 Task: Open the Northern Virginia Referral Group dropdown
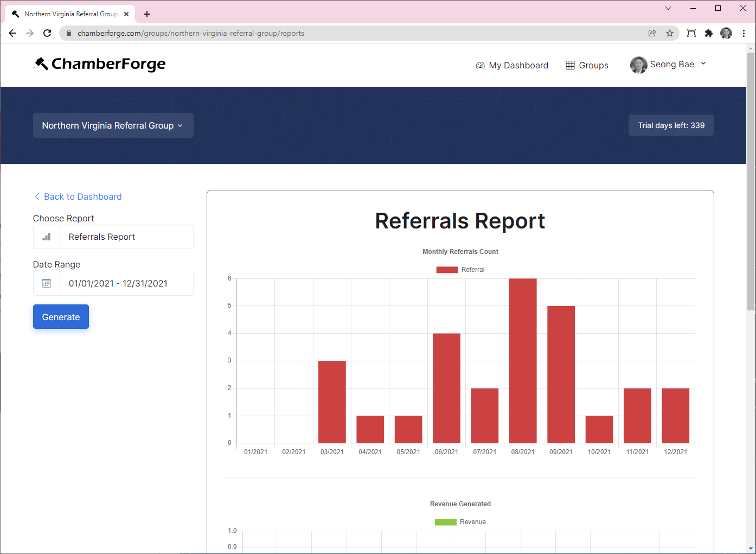point(113,125)
